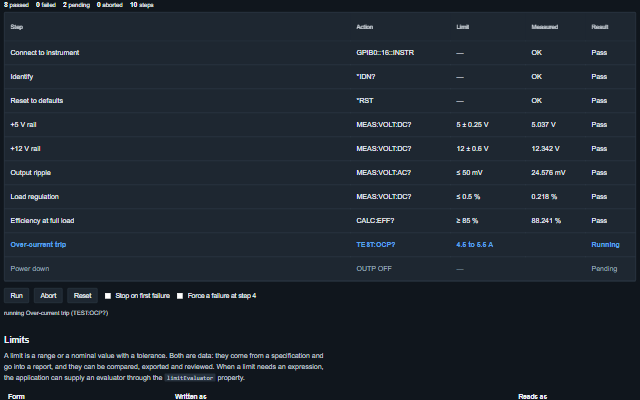Click the running Over-current trip status line
Image resolution: width=640 pixels, height=400 pixels.
(56, 313)
